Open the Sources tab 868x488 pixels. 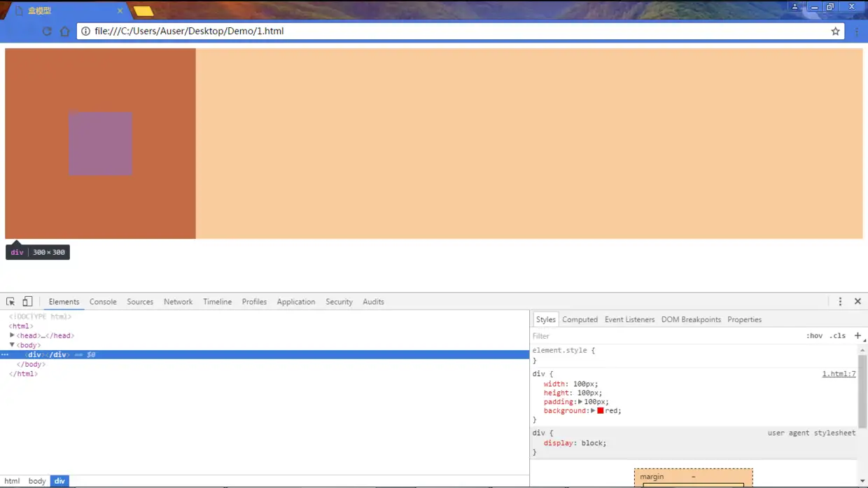coord(140,302)
